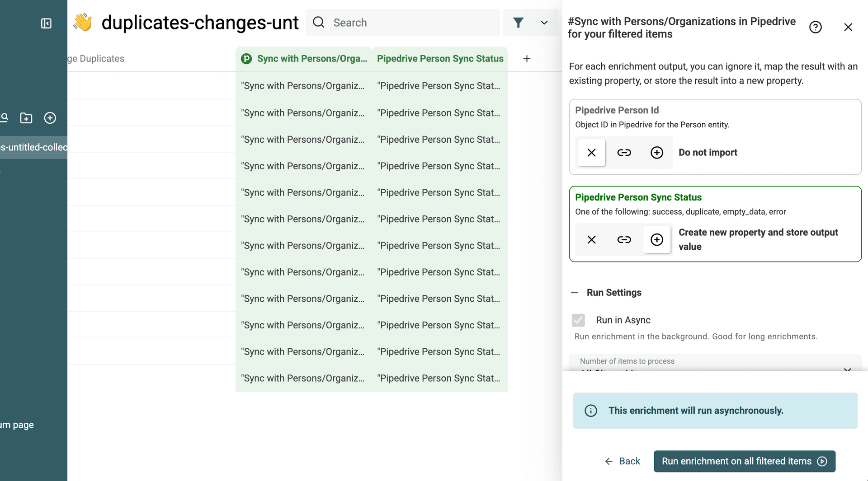Select the es-untitled-collection item in the sidebar
The width and height of the screenshot is (868, 481).
point(33,147)
